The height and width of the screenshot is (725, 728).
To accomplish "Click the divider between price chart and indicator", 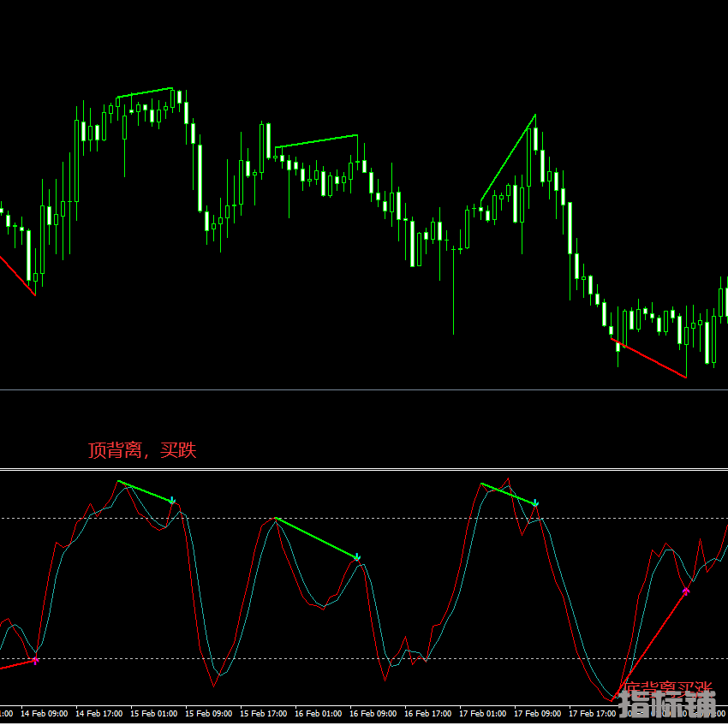I will pyautogui.click(x=364, y=469).
